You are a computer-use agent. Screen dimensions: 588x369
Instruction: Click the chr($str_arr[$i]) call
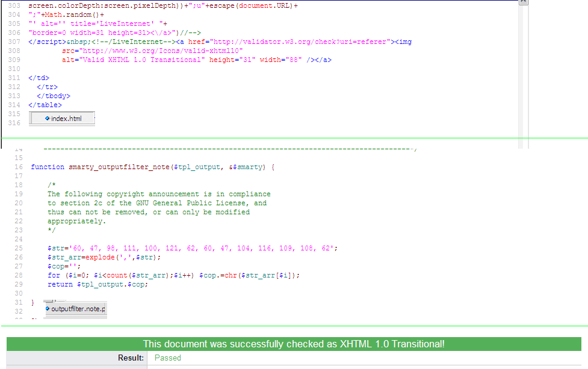260,275
